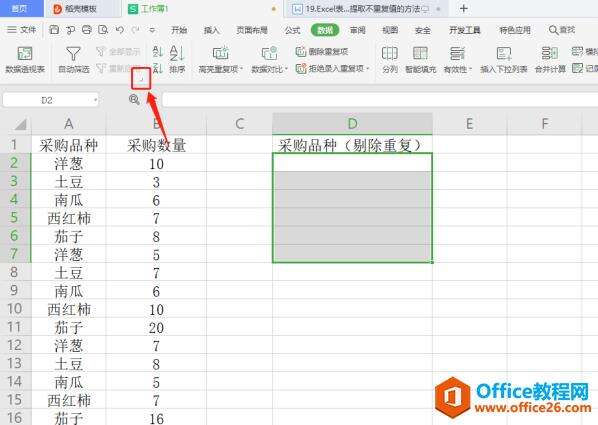
Task: Click the Consolidate (合并计算) icon
Action: [550, 54]
